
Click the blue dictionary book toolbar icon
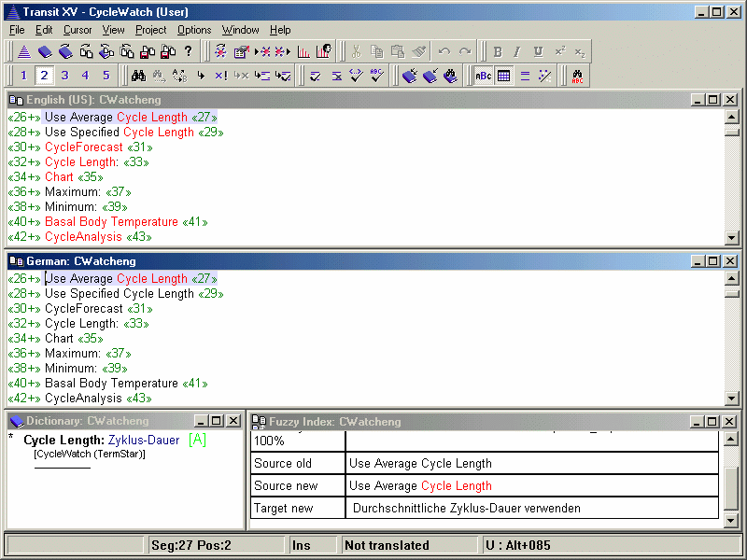pos(45,51)
